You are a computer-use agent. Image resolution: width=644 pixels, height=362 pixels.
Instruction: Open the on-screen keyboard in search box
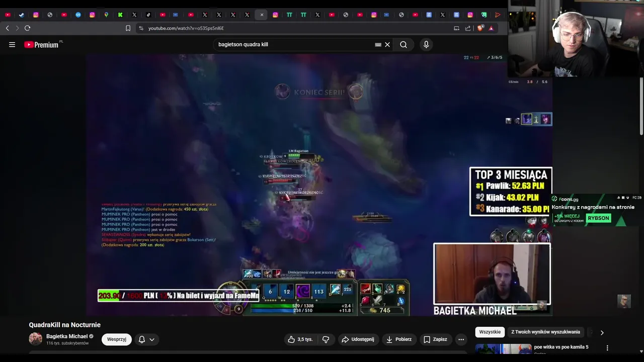point(378,45)
